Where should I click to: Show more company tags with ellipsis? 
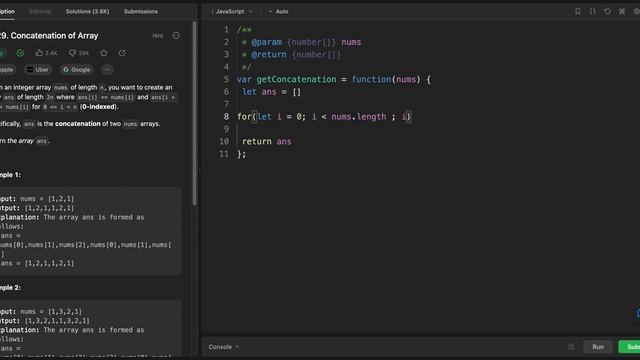(107, 69)
